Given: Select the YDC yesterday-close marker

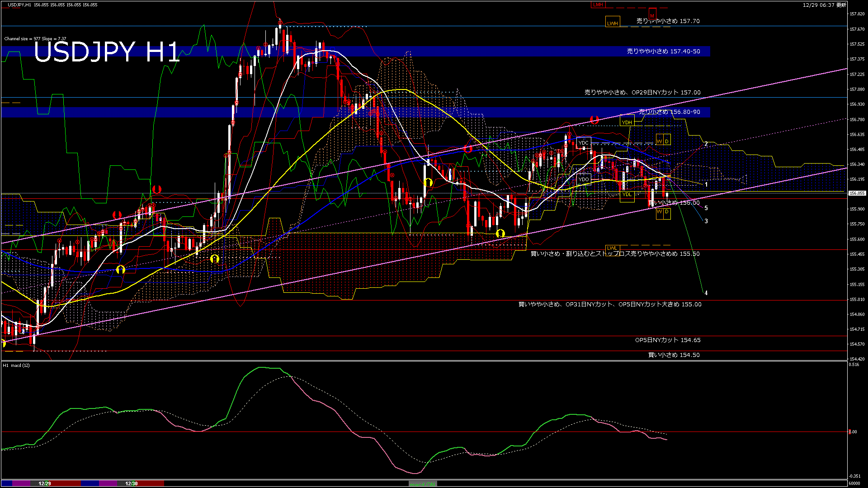Looking at the screenshot, I should (x=584, y=143).
